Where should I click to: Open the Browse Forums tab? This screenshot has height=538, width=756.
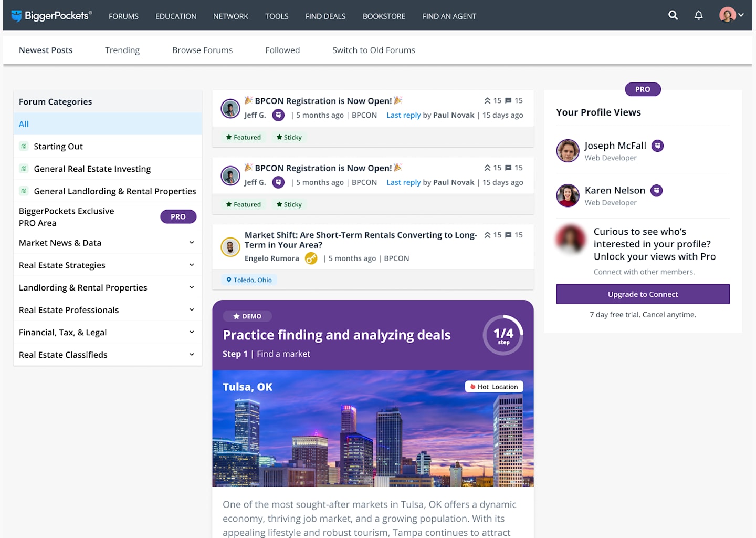tap(202, 50)
